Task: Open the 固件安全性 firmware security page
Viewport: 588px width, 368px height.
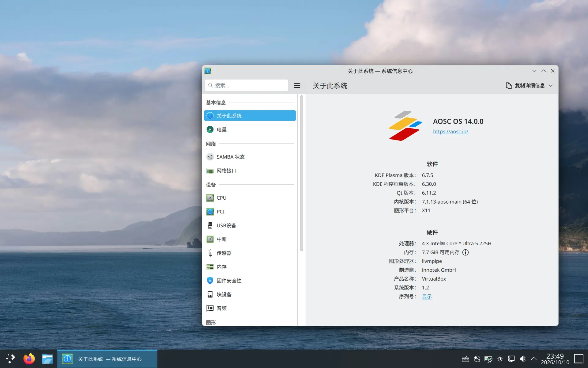Action: coord(250,281)
